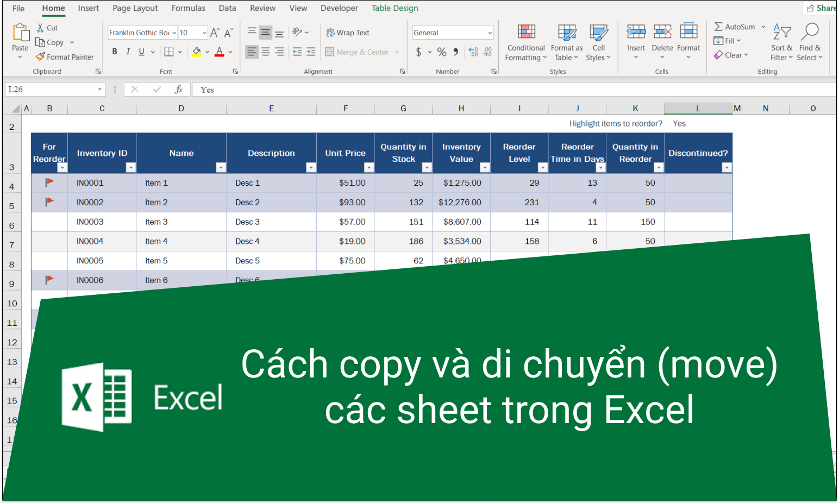Image resolution: width=839 pixels, height=504 pixels.
Task: Switch to the Table Design tab
Action: [x=395, y=8]
